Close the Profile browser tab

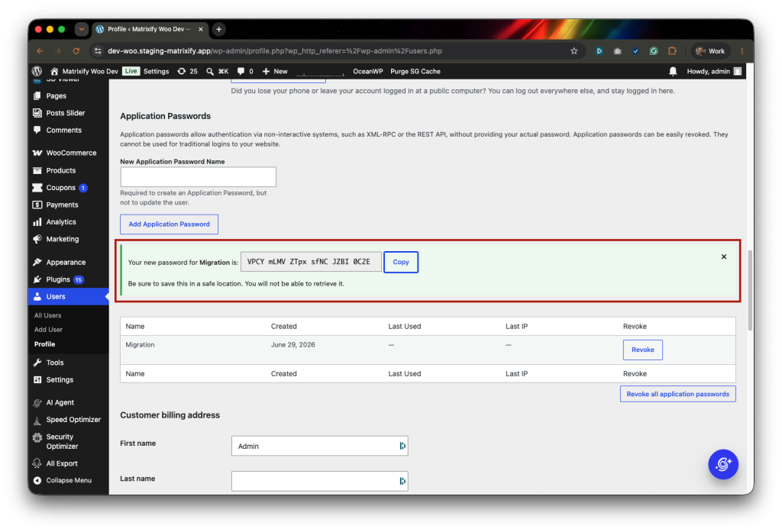click(x=201, y=30)
